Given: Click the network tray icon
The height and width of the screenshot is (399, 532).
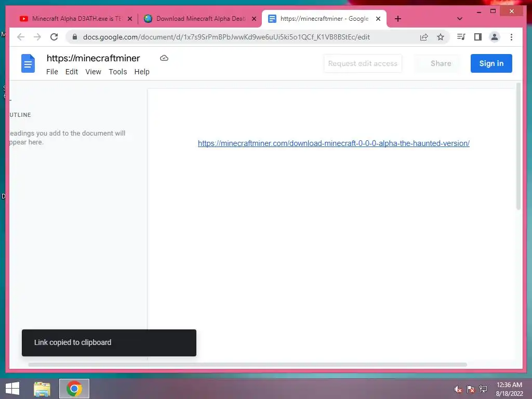Looking at the screenshot, I should click(x=483, y=389).
